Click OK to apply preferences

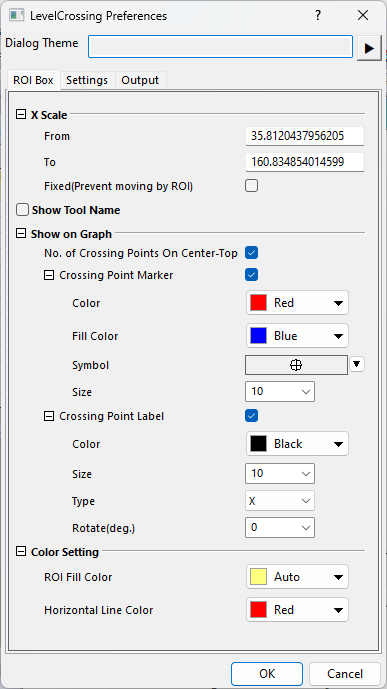click(267, 674)
